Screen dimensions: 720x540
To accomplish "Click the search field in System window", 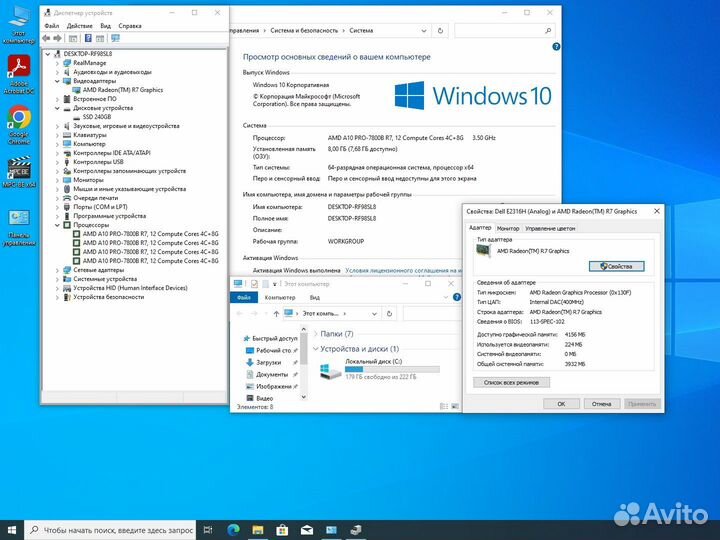I will click(x=504, y=31).
